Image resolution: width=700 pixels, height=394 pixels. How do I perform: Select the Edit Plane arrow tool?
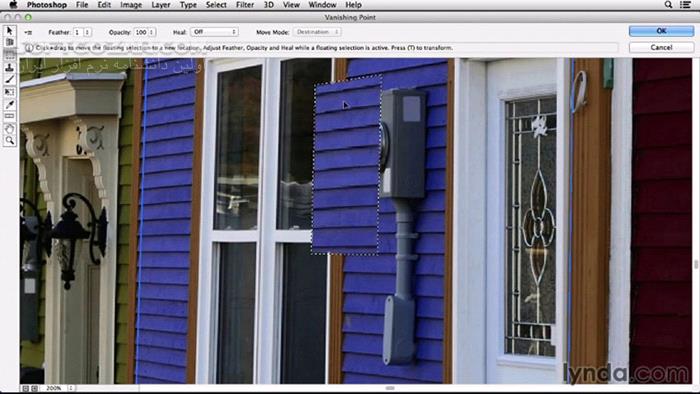click(x=9, y=30)
